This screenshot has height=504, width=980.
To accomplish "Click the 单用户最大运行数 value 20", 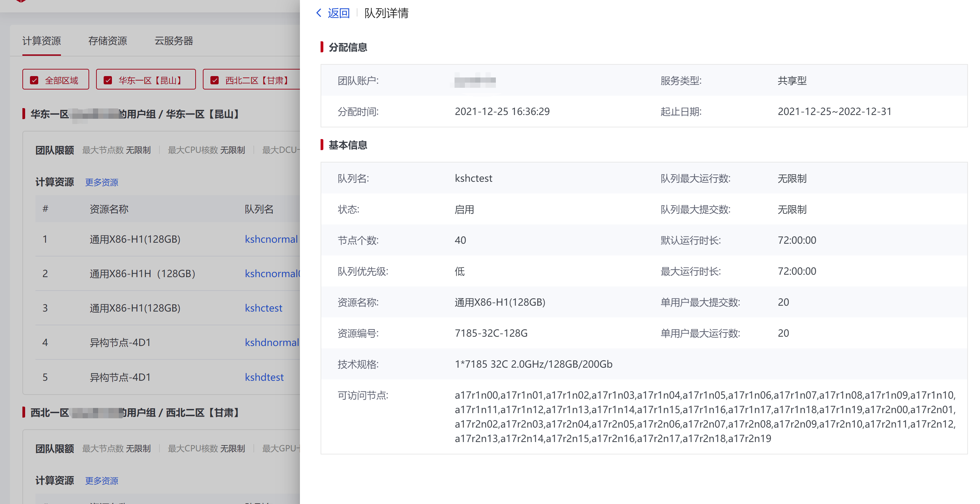I will pos(783,333).
